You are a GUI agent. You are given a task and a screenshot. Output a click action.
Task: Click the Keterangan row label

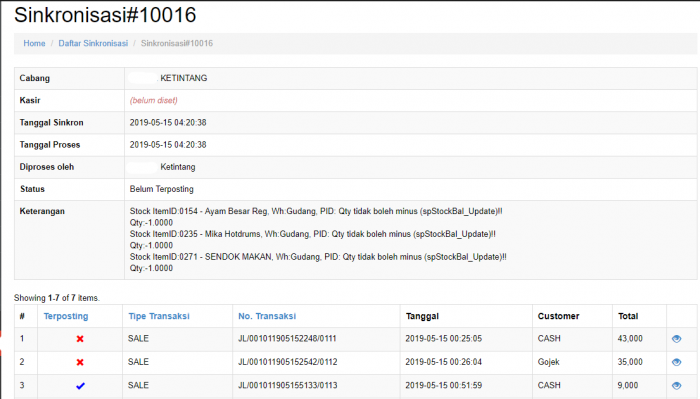pyautogui.click(x=42, y=211)
